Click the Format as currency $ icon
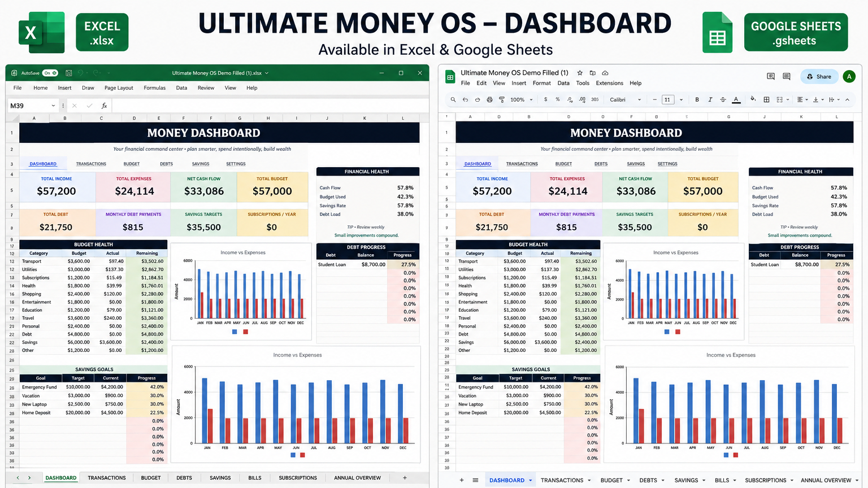Screen dimensions: 868x488 [545, 99]
